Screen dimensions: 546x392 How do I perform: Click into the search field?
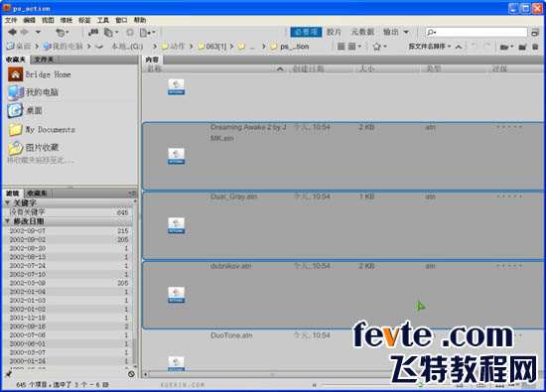477,32
